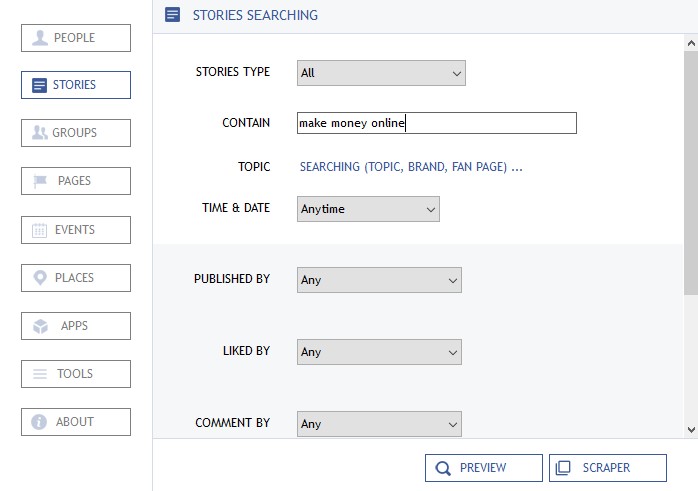Click the Contain text input field

point(437,123)
